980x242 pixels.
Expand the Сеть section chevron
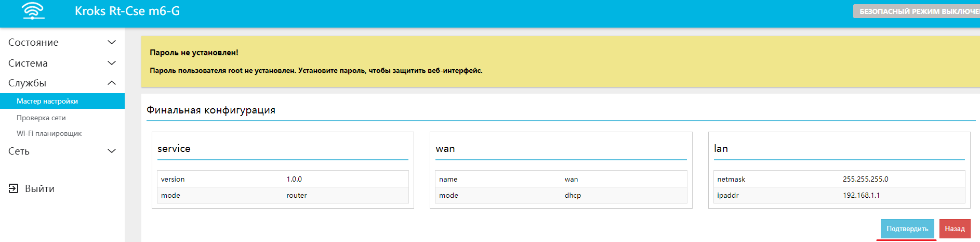coord(111,151)
